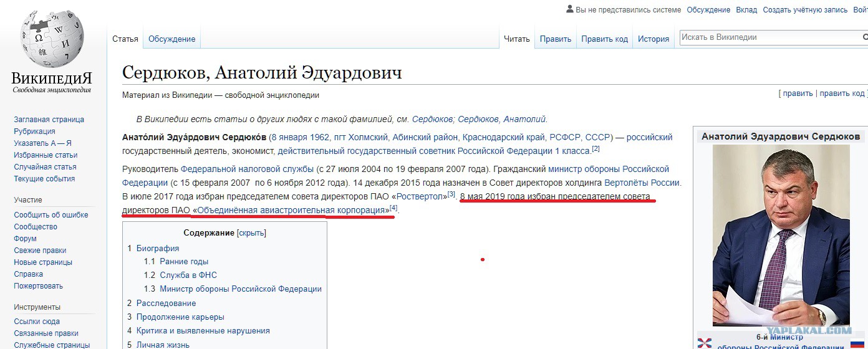Screen dimensions: 868x349
Task: Click the section править link near title
Action: click(798, 93)
